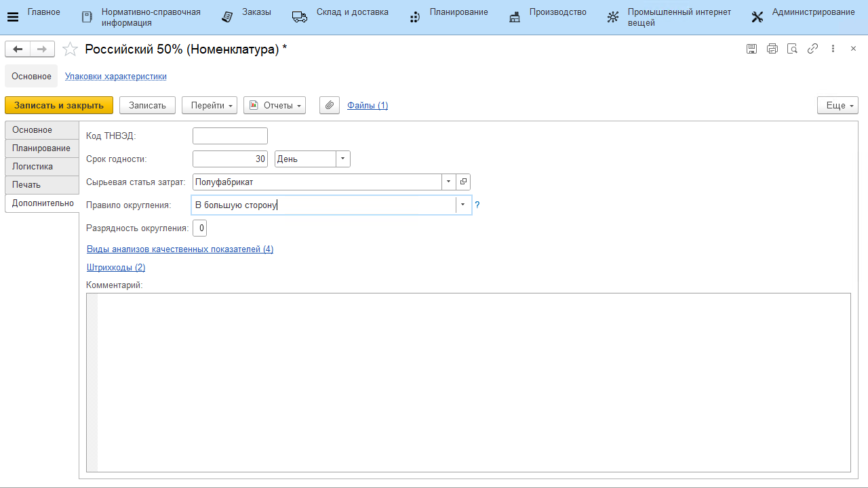
Task: Click the copy link chain icon
Action: coord(812,49)
